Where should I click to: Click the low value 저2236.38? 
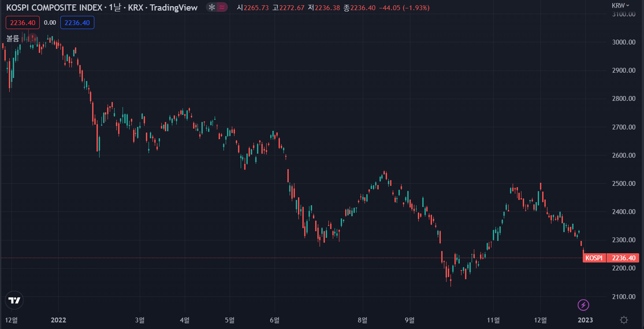[x=324, y=7]
